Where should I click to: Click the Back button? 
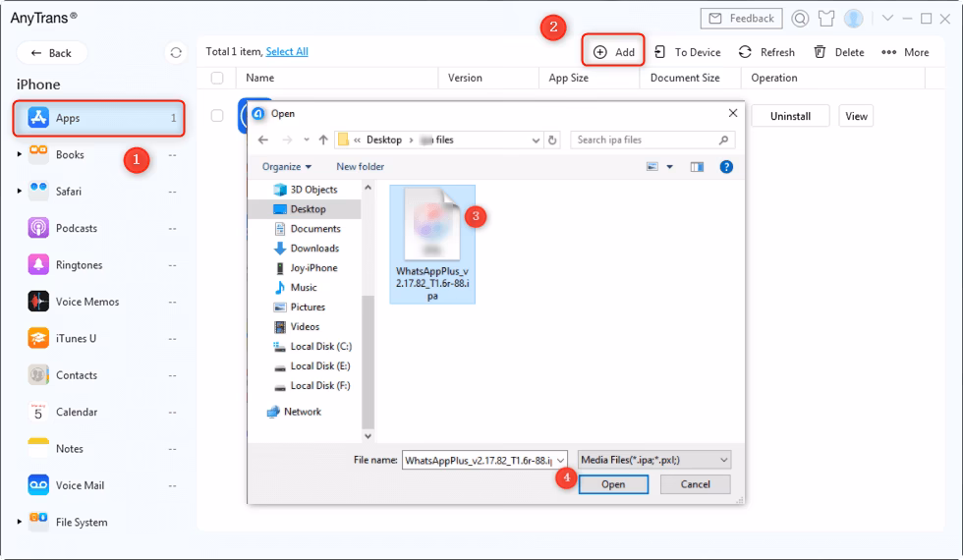51,53
